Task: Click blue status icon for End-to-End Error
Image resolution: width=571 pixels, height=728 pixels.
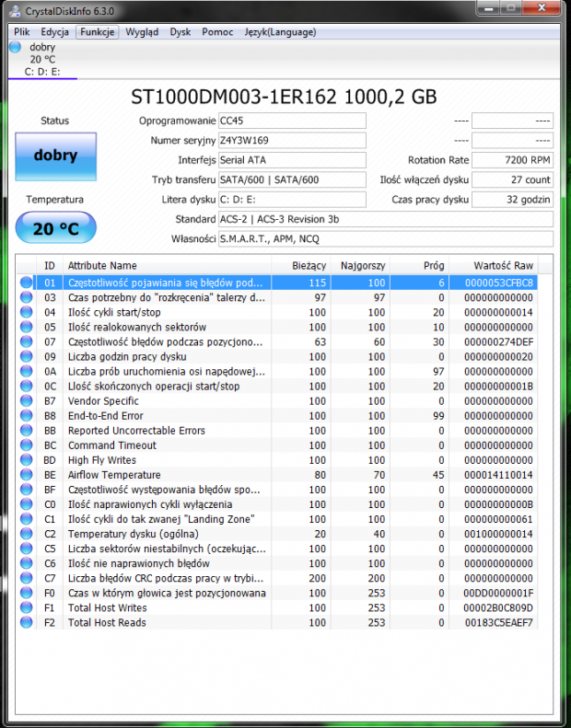Action: point(27,416)
